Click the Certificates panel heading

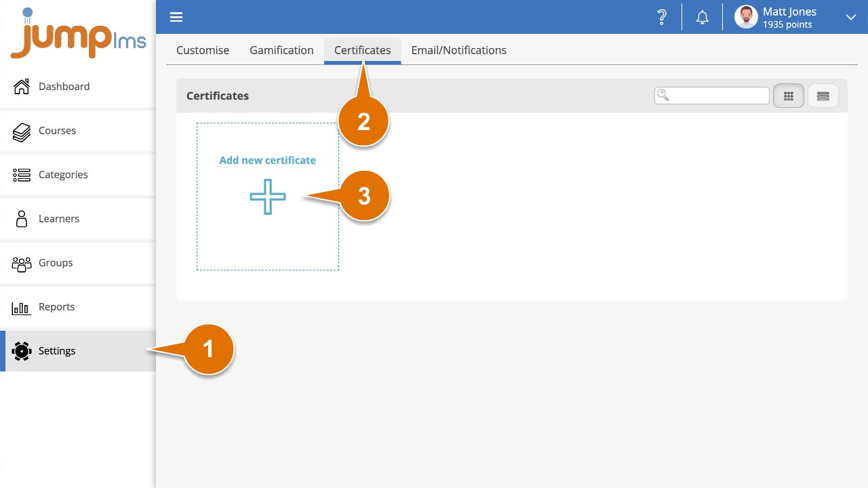coord(218,96)
